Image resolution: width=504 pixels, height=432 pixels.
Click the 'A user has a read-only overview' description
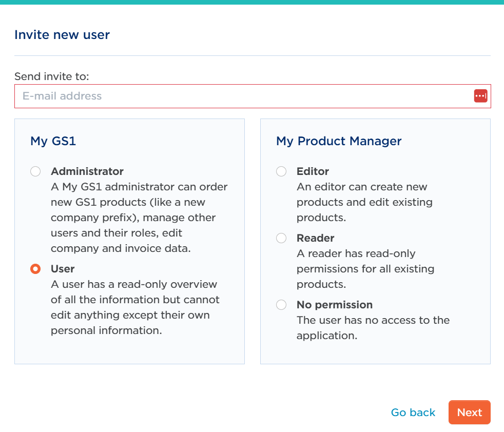(x=135, y=307)
